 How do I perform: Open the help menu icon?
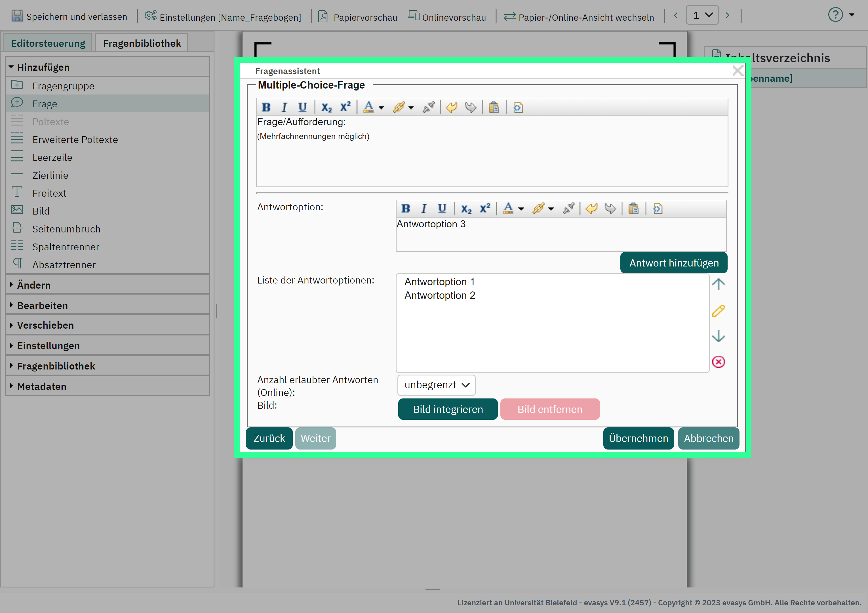coord(835,15)
